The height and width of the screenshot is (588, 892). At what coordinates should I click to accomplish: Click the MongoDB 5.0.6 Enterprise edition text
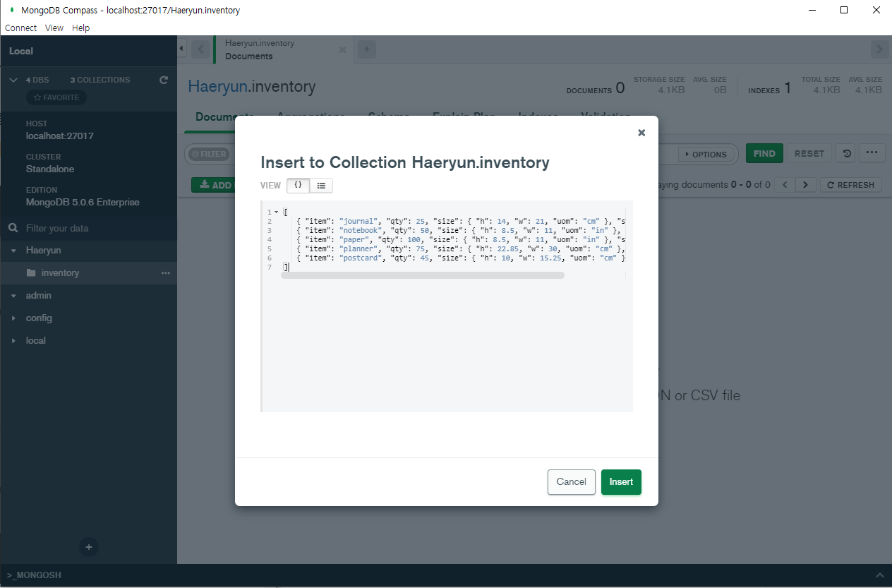(x=83, y=202)
